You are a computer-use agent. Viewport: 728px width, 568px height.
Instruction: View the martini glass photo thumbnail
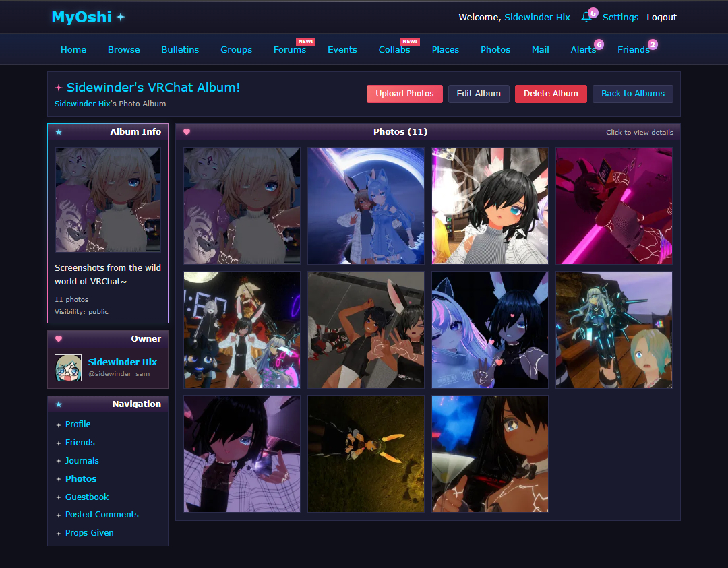[x=490, y=454]
